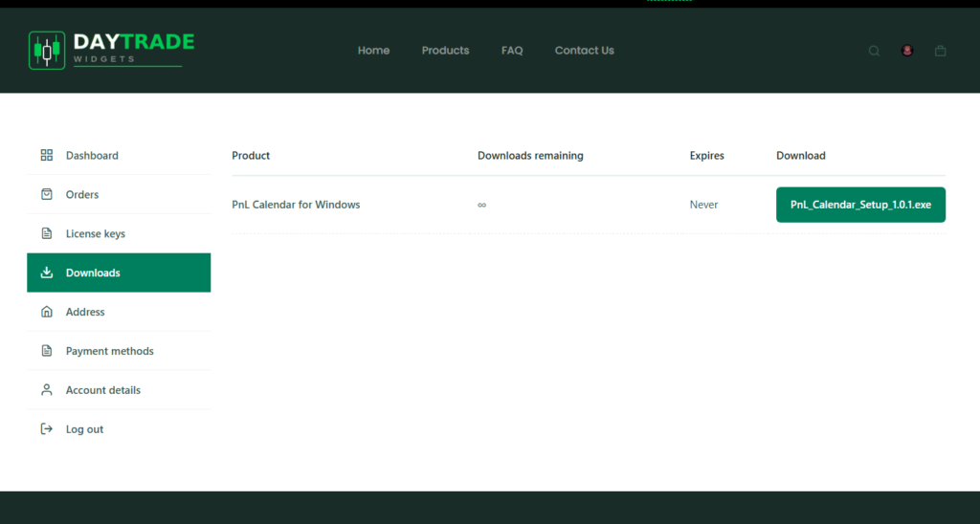Screen dimensions: 980x524
Task: Click the DAYTRADE wordmark text in the header
Action: tap(134, 42)
